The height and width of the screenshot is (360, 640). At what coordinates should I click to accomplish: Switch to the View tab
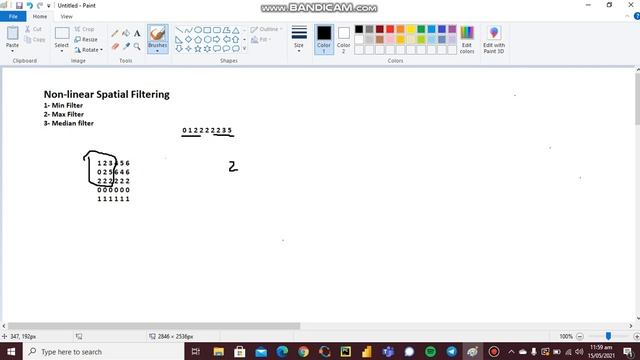pos(67,16)
